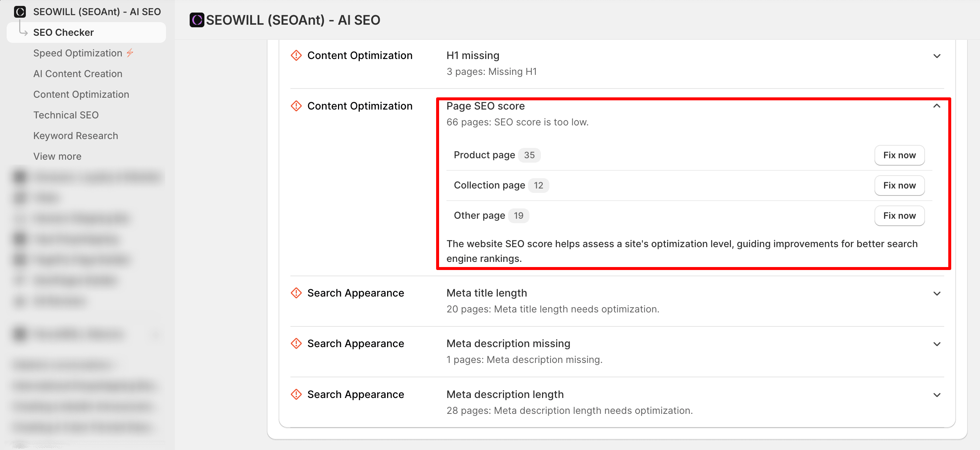Open Keyword Research from sidebar
Image resolution: width=980 pixels, height=450 pixels.
click(x=75, y=136)
